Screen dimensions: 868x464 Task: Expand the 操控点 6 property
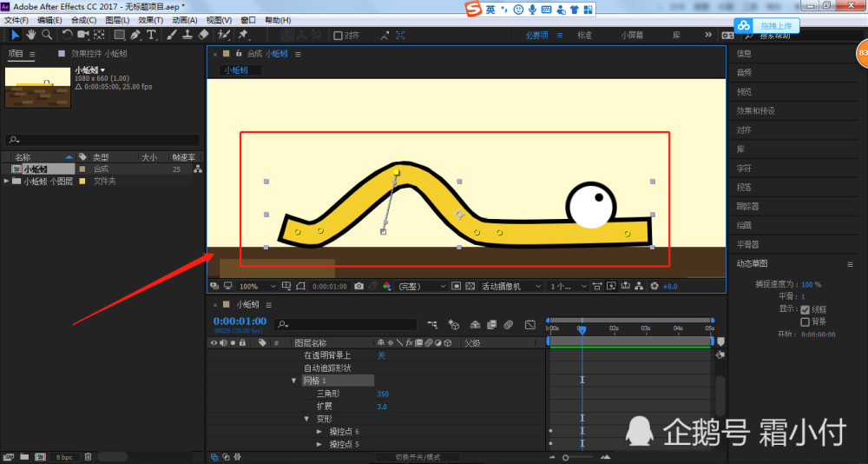319,431
